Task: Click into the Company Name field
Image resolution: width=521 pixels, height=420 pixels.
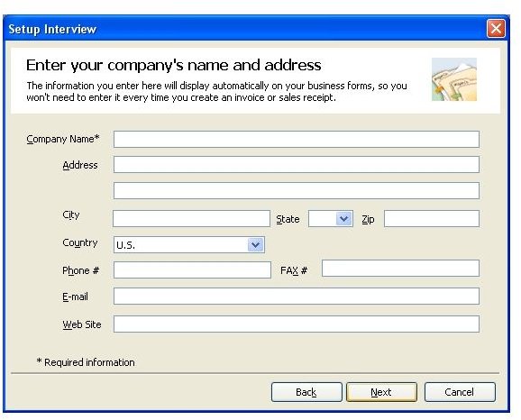Action: coord(297,139)
